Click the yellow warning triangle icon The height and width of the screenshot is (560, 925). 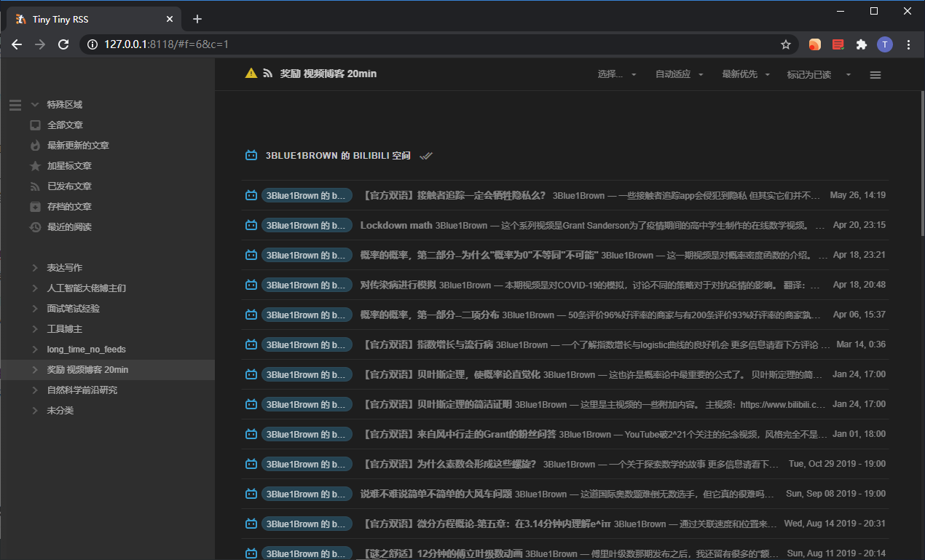251,74
